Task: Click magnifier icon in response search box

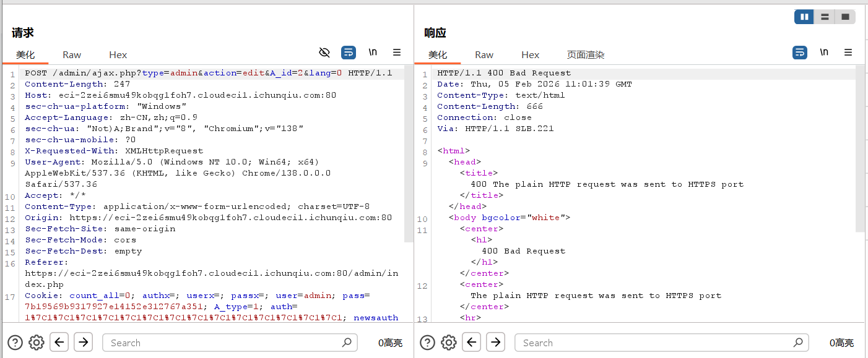Action: [x=797, y=343]
